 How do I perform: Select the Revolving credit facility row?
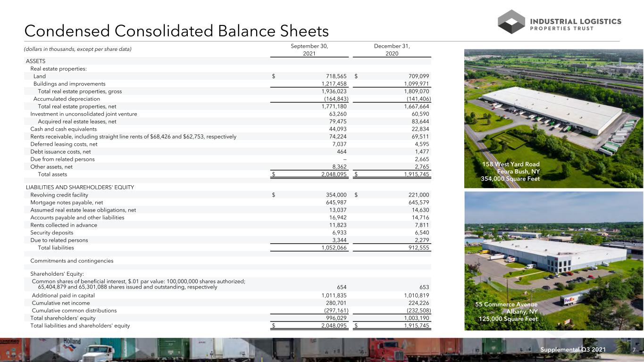[228, 195]
